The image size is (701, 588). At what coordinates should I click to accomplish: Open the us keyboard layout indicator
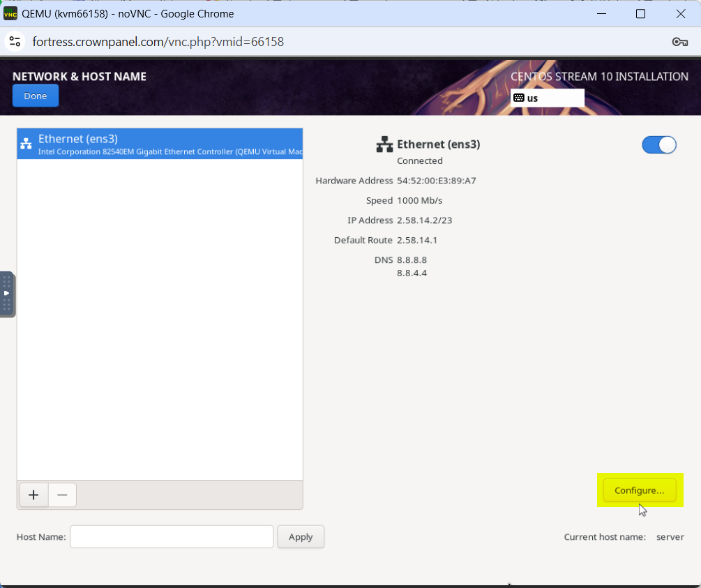click(x=548, y=98)
